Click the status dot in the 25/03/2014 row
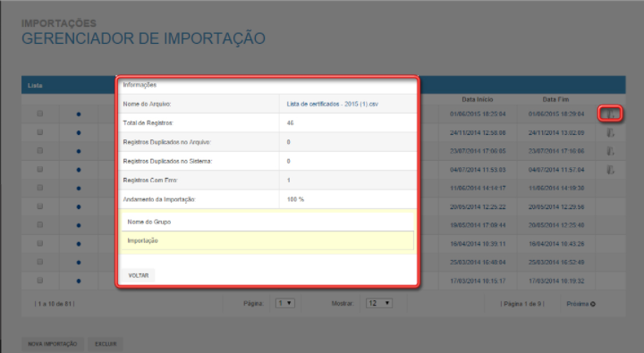 click(x=79, y=262)
